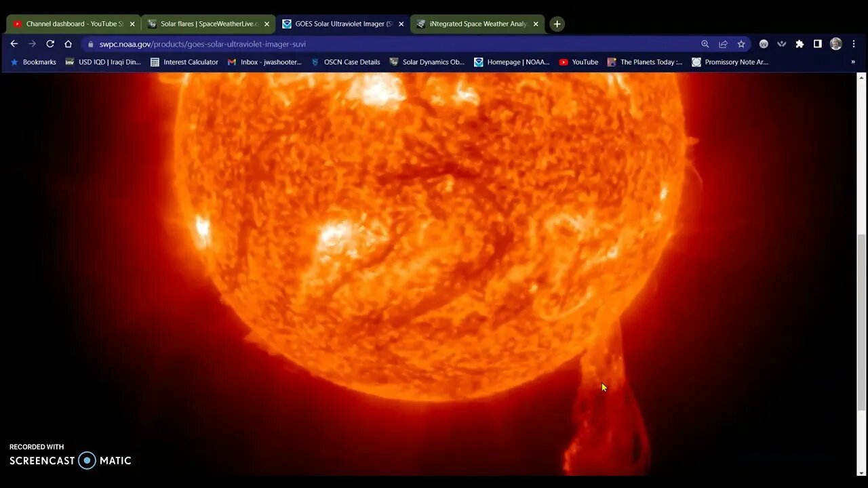The height and width of the screenshot is (488, 868).
Task: Open The Planets Today bookmark
Action: pos(645,62)
